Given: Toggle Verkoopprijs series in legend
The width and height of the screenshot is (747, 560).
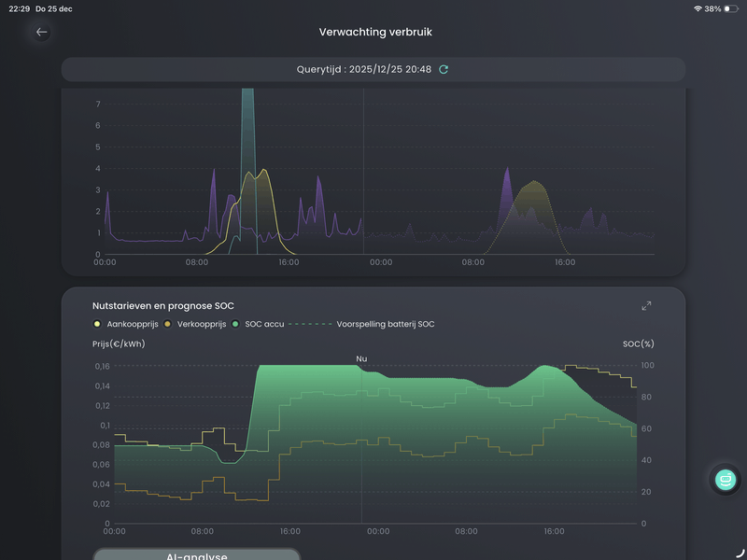Looking at the screenshot, I should [x=194, y=324].
